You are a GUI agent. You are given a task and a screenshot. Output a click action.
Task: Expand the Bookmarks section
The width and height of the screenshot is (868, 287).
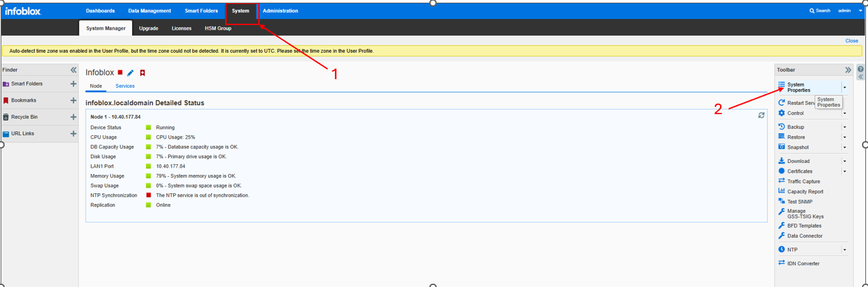pos(73,100)
